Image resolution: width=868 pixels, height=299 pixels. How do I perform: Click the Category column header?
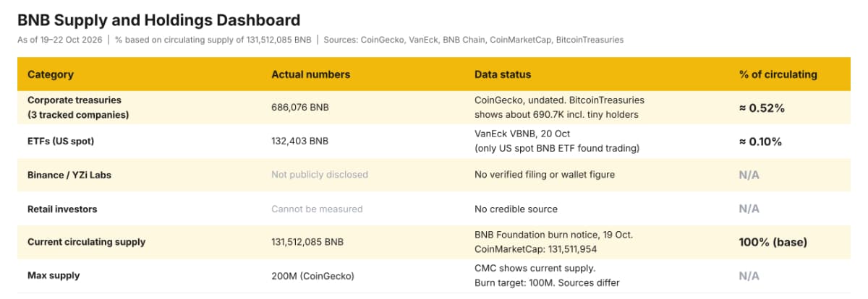(50, 74)
